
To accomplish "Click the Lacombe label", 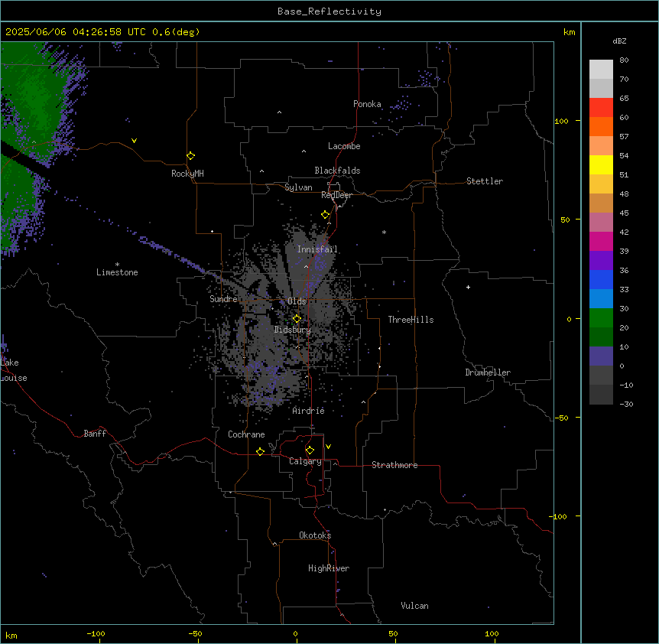I will pos(344,146).
